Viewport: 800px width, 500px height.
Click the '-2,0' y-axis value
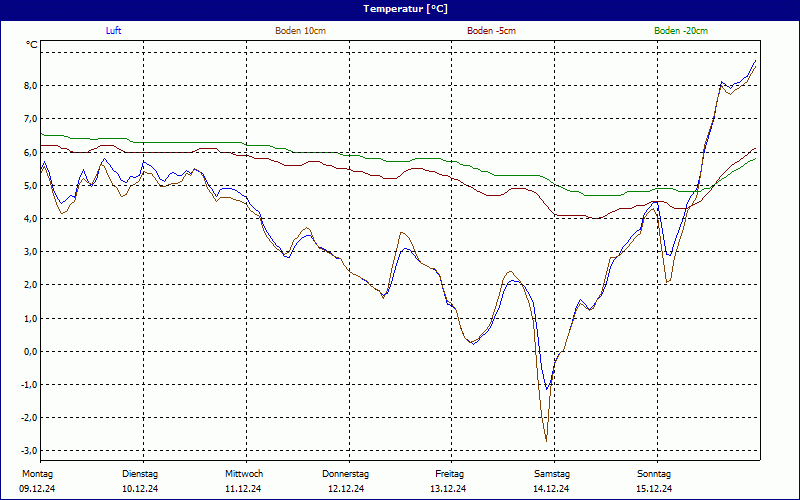pyautogui.click(x=31, y=417)
